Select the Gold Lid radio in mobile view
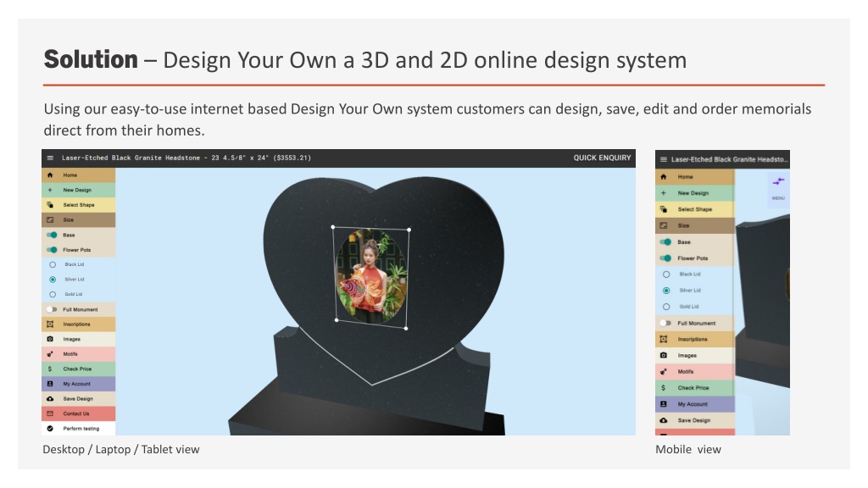868x488 pixels. (666, 307)
